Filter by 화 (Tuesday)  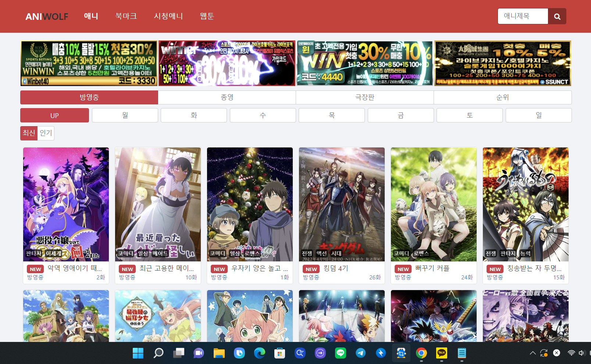coord(194,115)
